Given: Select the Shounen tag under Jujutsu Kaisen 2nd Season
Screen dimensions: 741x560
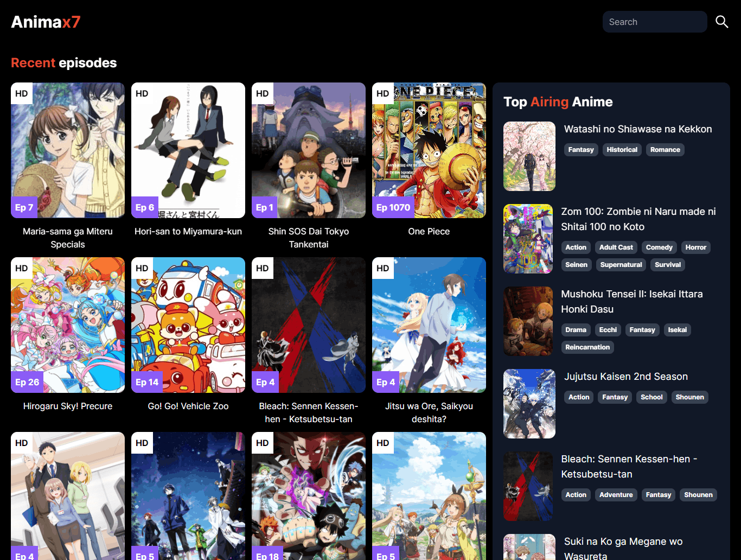Looking at the screenshot, I should pyautogui.click(x=689, y=397).
